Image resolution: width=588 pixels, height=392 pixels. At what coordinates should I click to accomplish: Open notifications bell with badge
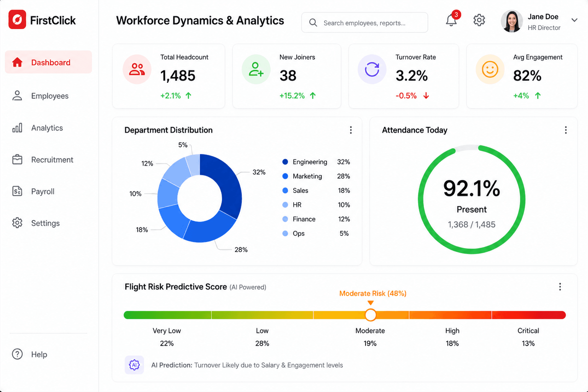click(x=452, y=19)
